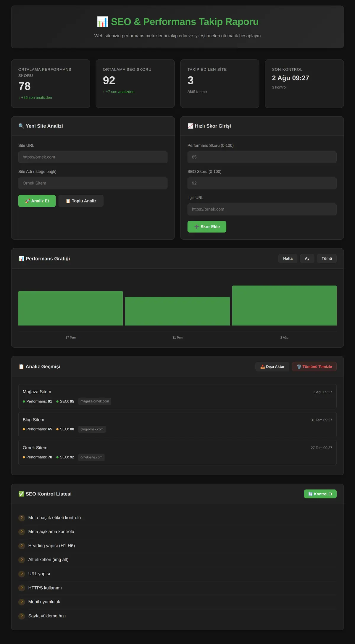
Task: Click the clipboard icon beside Analiz Geçmişi
Action: (x=21, y=366)
